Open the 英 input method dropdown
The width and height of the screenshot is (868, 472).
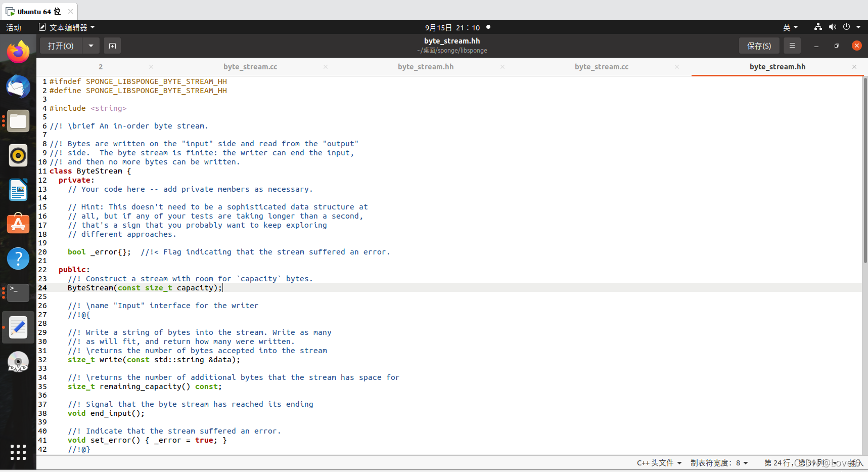(x=791, y=27)
